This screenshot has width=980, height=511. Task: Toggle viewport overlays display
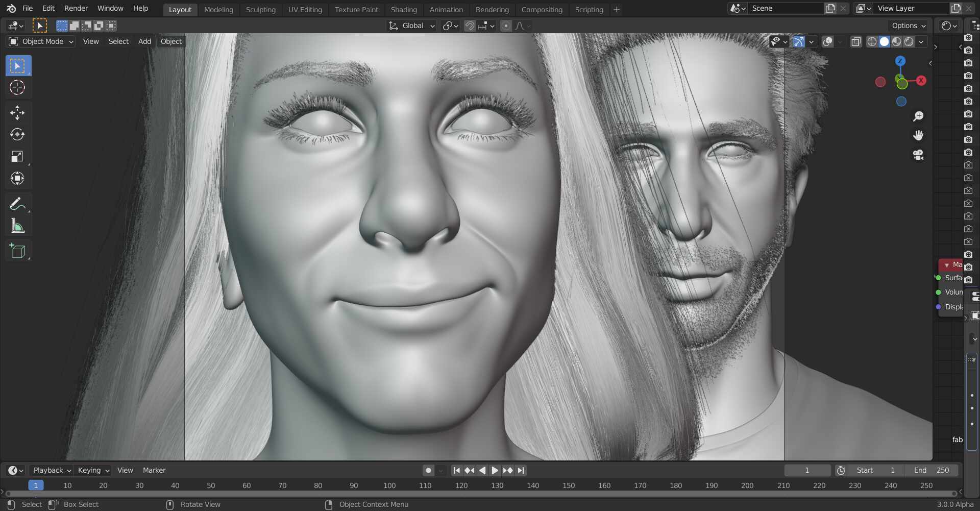pos(828,41)
